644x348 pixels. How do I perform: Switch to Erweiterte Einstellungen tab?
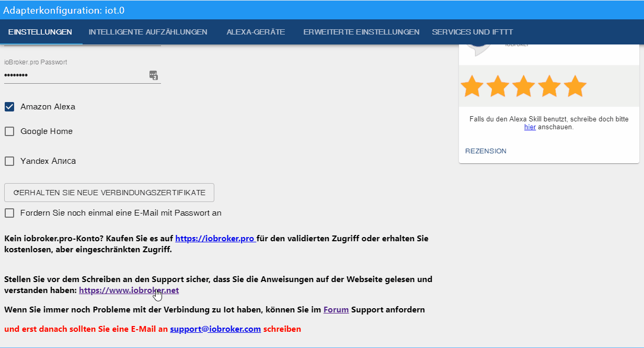361,32
